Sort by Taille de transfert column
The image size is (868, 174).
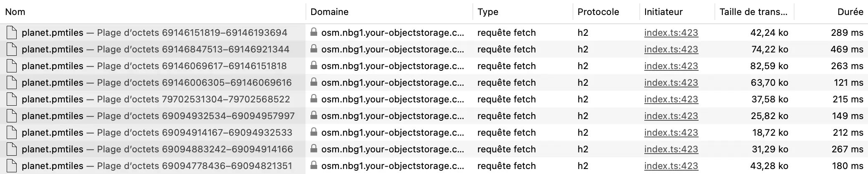753,12
